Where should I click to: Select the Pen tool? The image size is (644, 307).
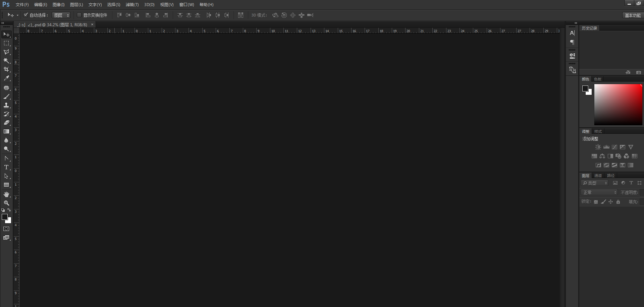[x=6, y=158]
